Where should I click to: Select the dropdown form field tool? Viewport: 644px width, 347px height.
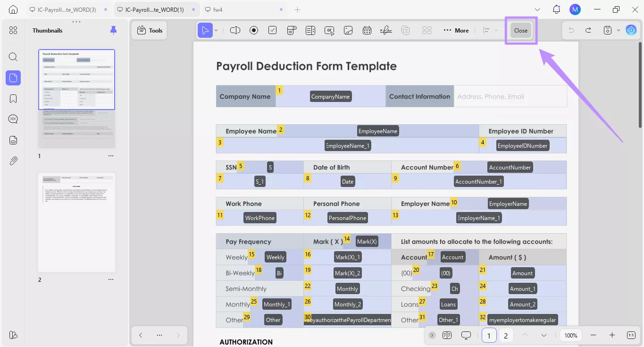(292, 30)
